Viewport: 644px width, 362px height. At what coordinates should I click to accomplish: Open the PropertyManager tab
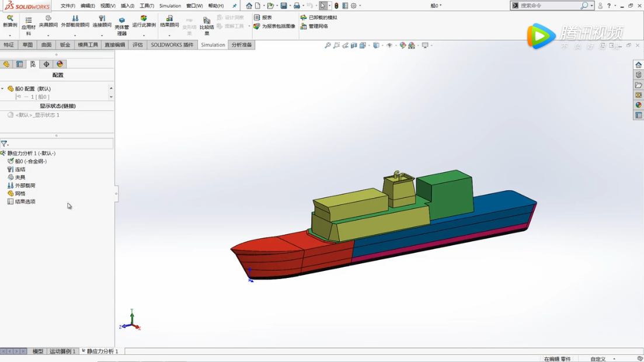(19, 64)
